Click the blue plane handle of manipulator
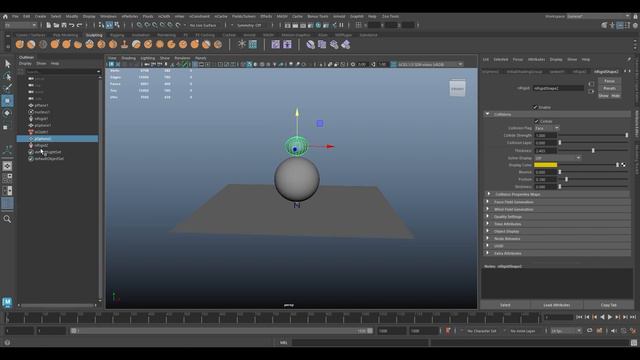640x360 pixels. tap(320, 123)
